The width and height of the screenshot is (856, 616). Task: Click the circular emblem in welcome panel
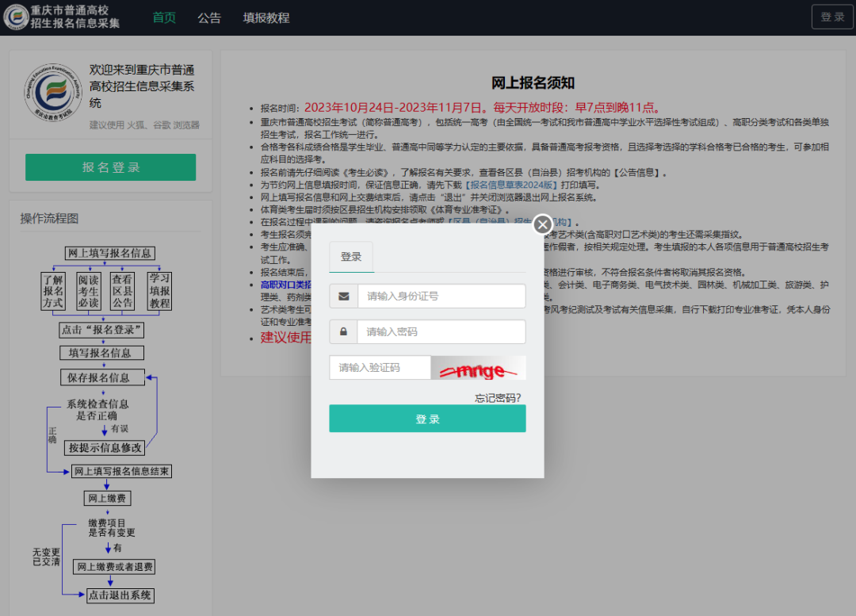tap(52, 93)
